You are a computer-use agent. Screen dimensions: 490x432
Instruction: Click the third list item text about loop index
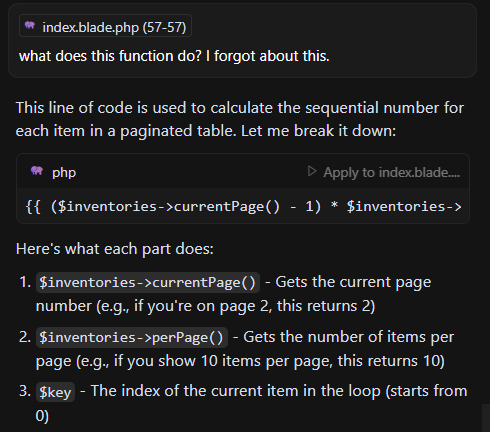(x=252, y=403)
